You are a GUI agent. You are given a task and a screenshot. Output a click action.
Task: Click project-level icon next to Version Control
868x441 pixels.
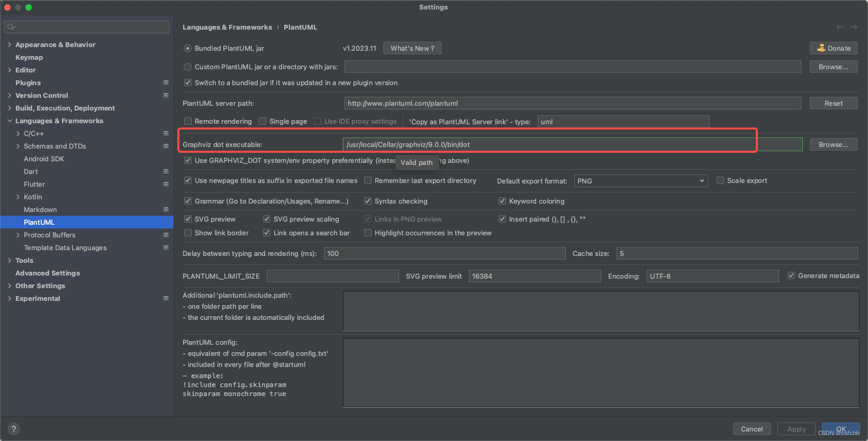[x=166, y=95]
